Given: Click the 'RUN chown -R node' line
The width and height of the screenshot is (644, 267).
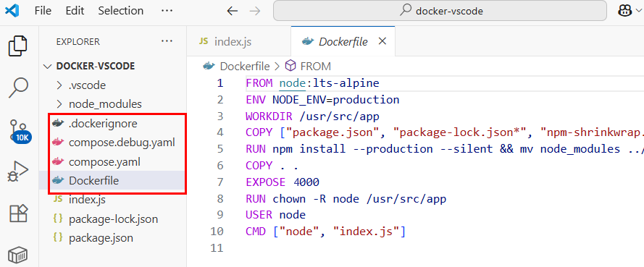Looking at the screenshot, I should click(x=346, y=199).
